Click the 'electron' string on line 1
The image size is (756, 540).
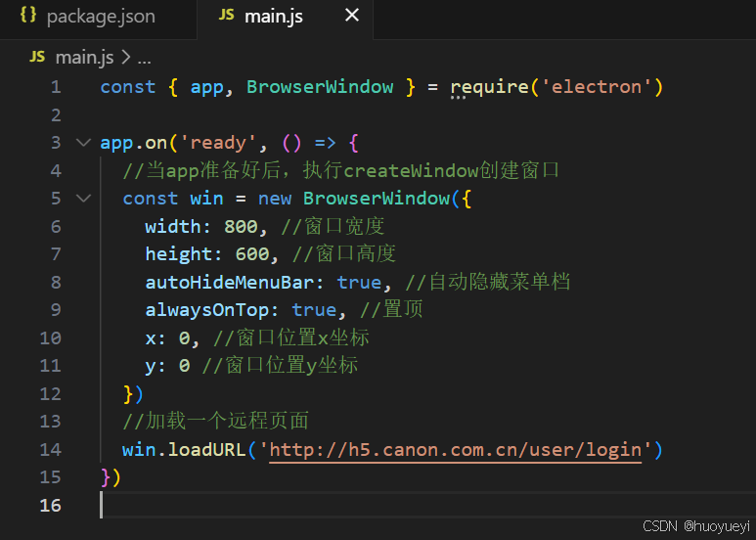pyautogui.click(x=597, y=87)
